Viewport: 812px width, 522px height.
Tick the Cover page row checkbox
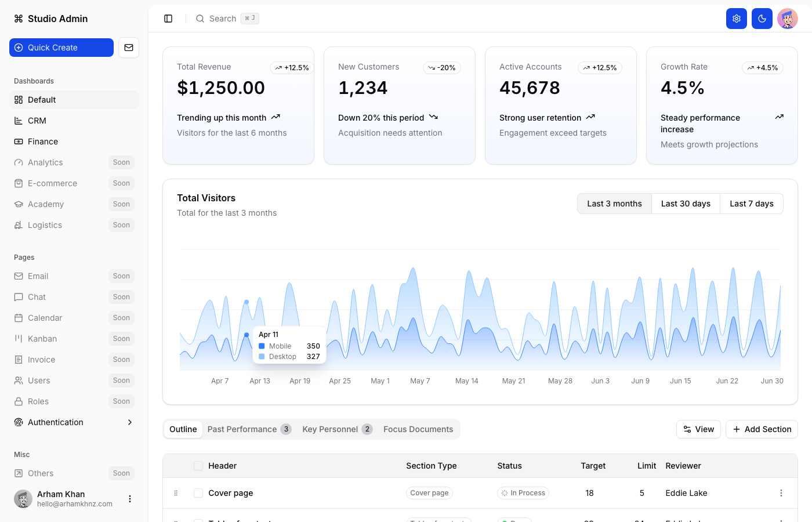click(x=198, y=492)
